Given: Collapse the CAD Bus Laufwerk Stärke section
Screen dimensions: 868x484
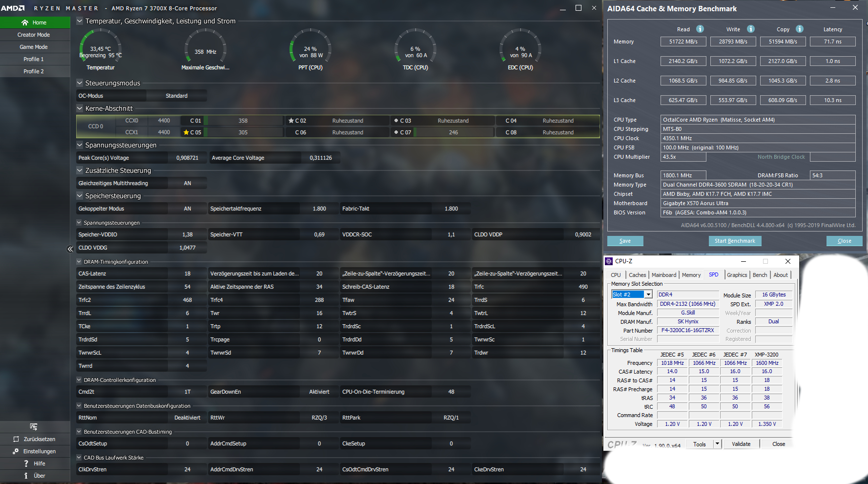Looking at the screenshot, I should 79,458.
